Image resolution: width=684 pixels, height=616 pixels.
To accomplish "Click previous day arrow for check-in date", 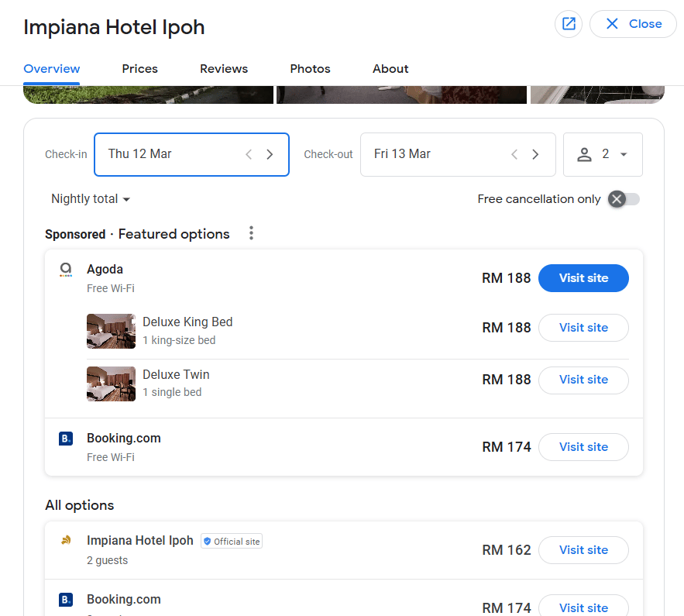I will pos(249,154).
